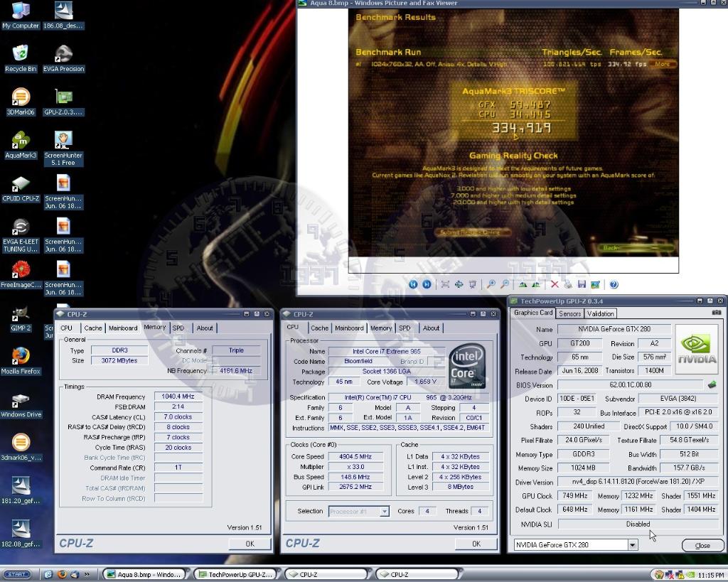Click the CAS# Latency 7.0 clocks value
This screenshot has width=728, height=582.
pyautogui.click(x=178, y=416)
